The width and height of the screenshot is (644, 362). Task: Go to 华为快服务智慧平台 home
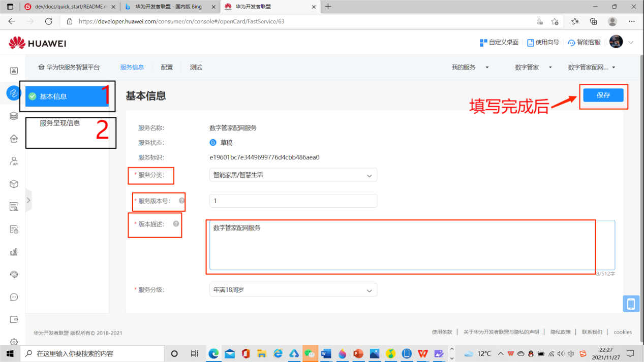[x=69, y=67]
